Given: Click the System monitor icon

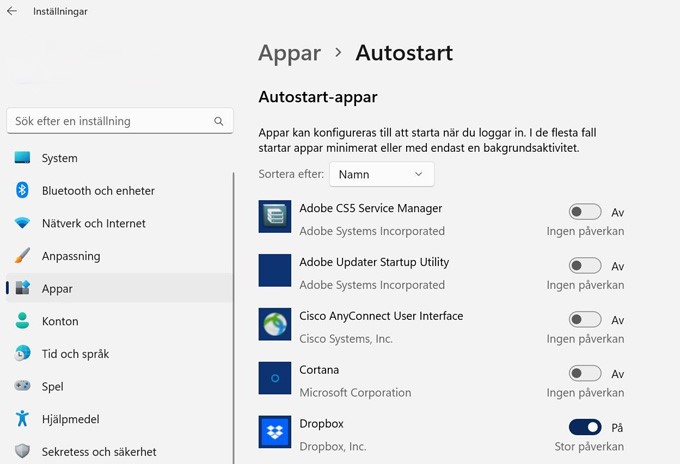Looking at the screenshot, I should (x=22, y=157).
